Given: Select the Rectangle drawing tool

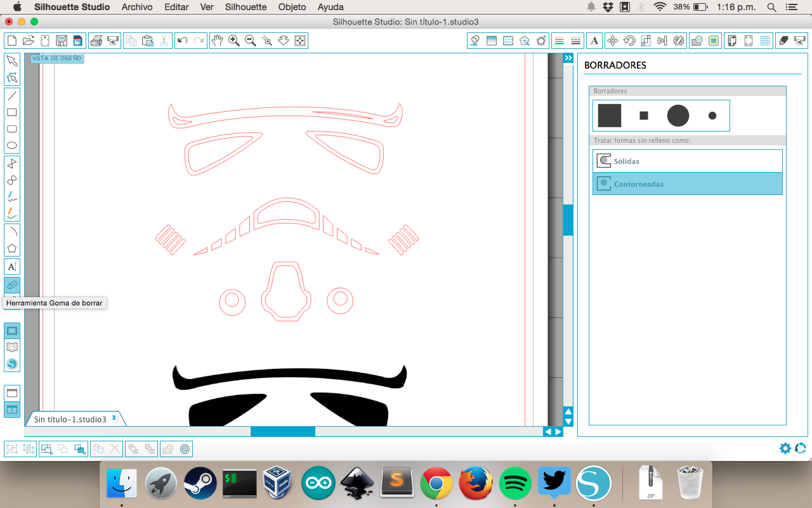Looking at the screenshot, I should coord(11,112).
